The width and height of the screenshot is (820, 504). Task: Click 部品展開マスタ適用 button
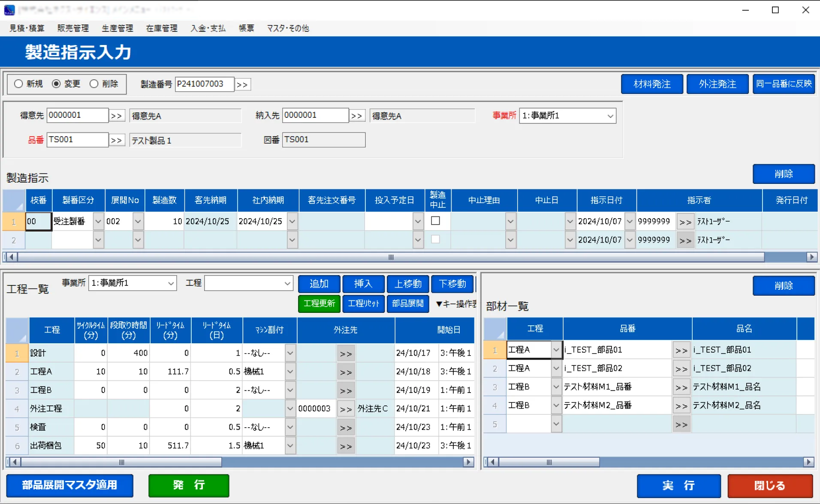coord(69,485)
